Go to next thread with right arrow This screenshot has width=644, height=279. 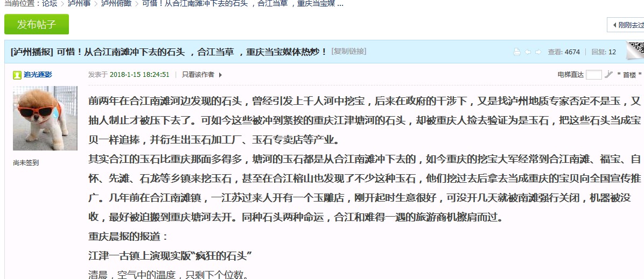[538, 52]
